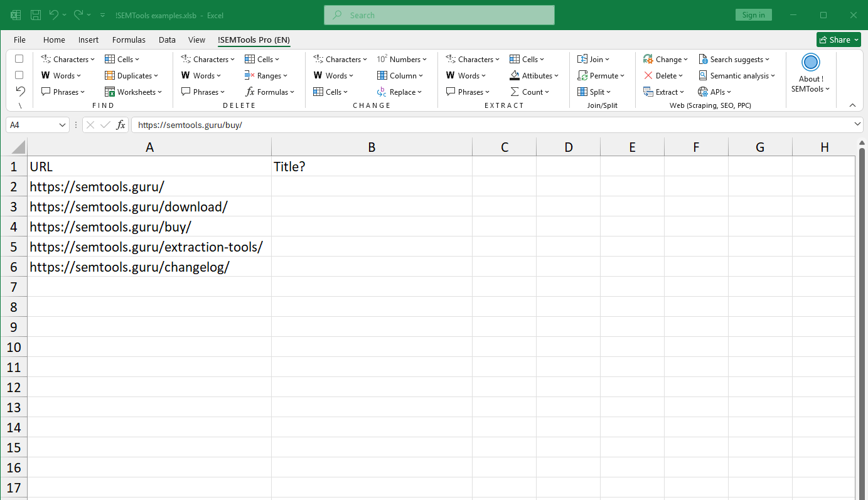Open the Duplicates tool in the FIND group
This screenshot has height=500, width=868.
[132, 75]
